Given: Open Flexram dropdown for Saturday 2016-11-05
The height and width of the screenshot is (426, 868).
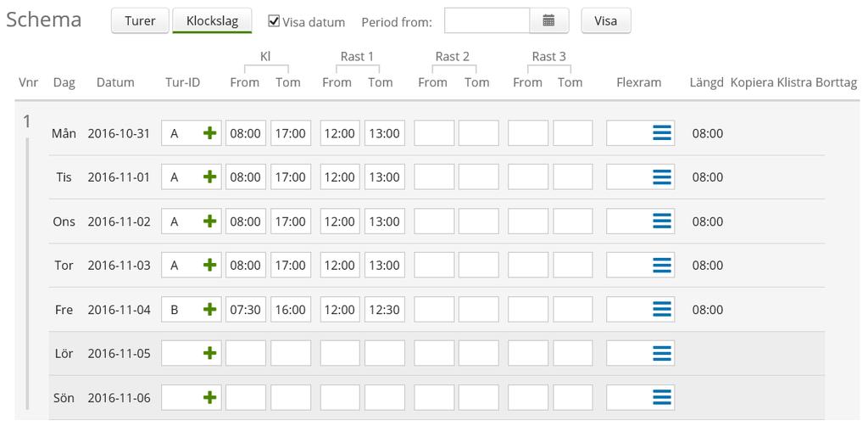Looking at the screenshot, I should pos(662,353).
